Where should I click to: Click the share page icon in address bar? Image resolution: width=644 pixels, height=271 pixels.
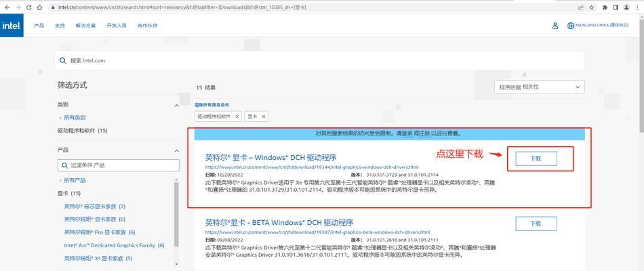[581, 7]
